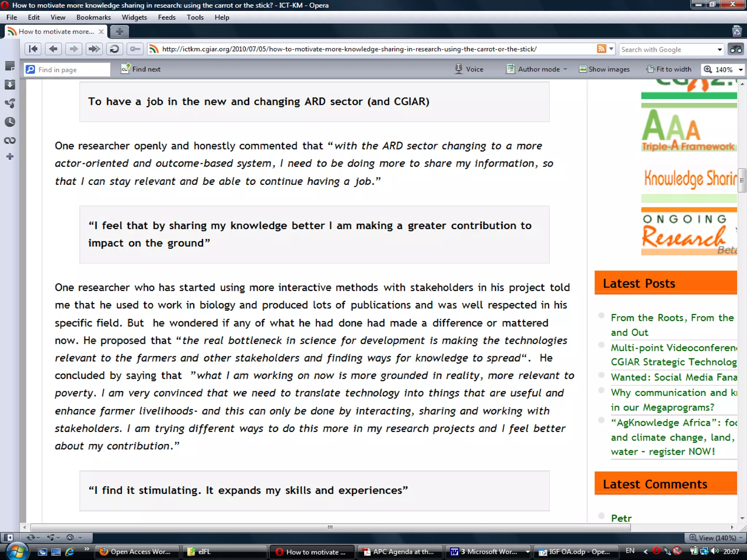Expand the Search with Google engine dropdown
Screen dimensions: 747x560
[x=719, y=50]
